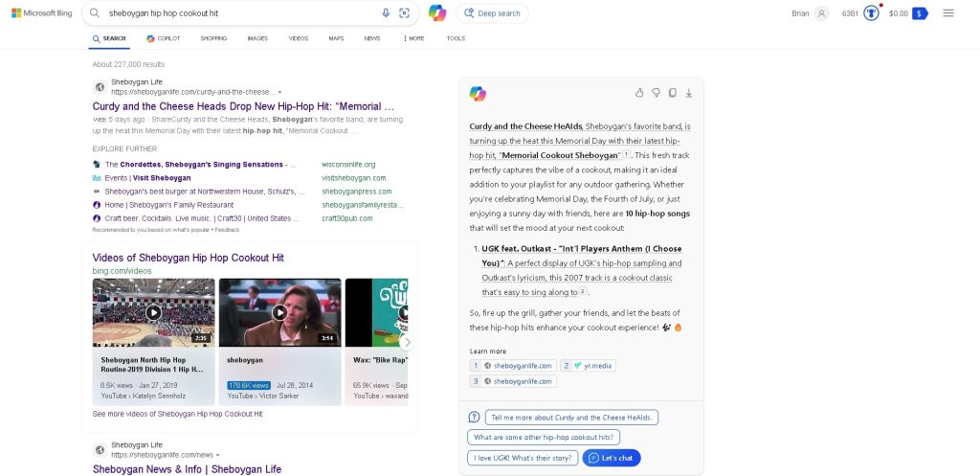Open Sheboygan News & Info result link
Viewport: 980px width, 476px height.
pos(187,469)
